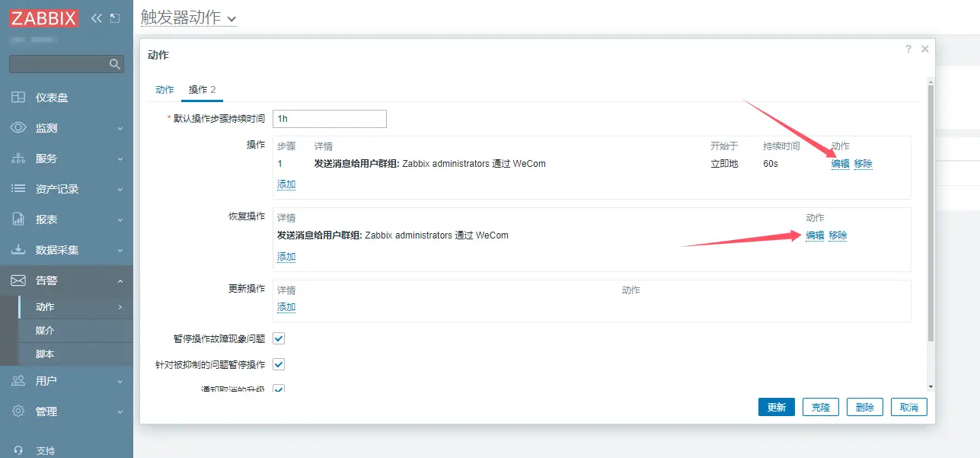Toggle the 通知取消的升级 checkbox
Screen dimensions: 980x458
(279, 389)
